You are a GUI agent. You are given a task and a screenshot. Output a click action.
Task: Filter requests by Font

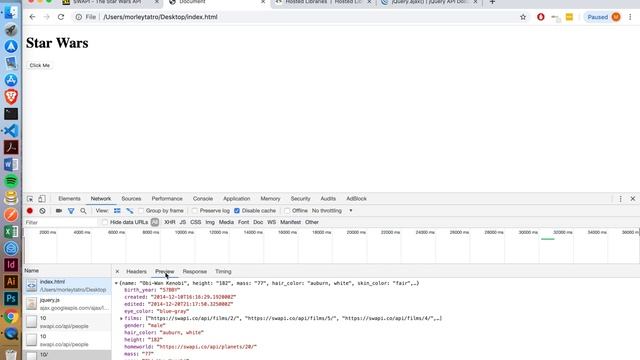(243, 222)
